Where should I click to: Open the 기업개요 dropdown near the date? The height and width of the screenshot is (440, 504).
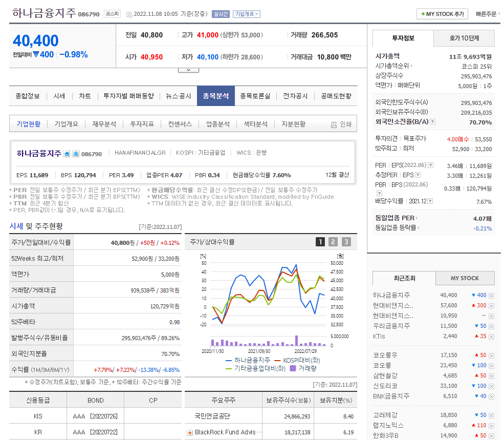[x=247, y=14]
